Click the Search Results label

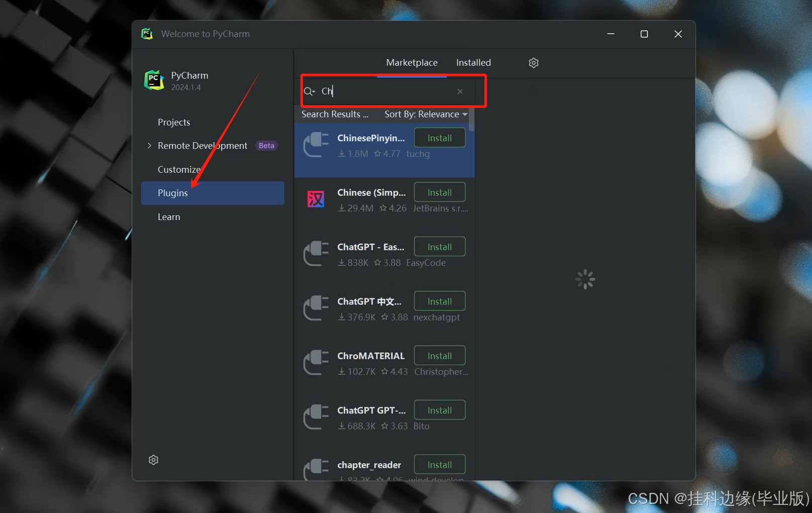tap(335, 115)
